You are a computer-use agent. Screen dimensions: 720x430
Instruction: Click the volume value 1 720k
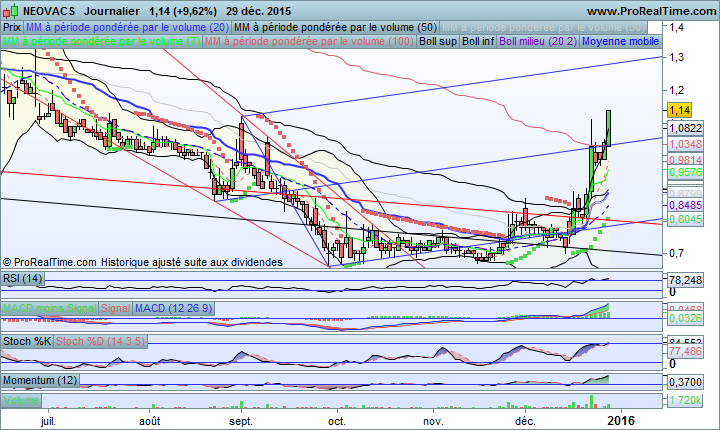685,401
